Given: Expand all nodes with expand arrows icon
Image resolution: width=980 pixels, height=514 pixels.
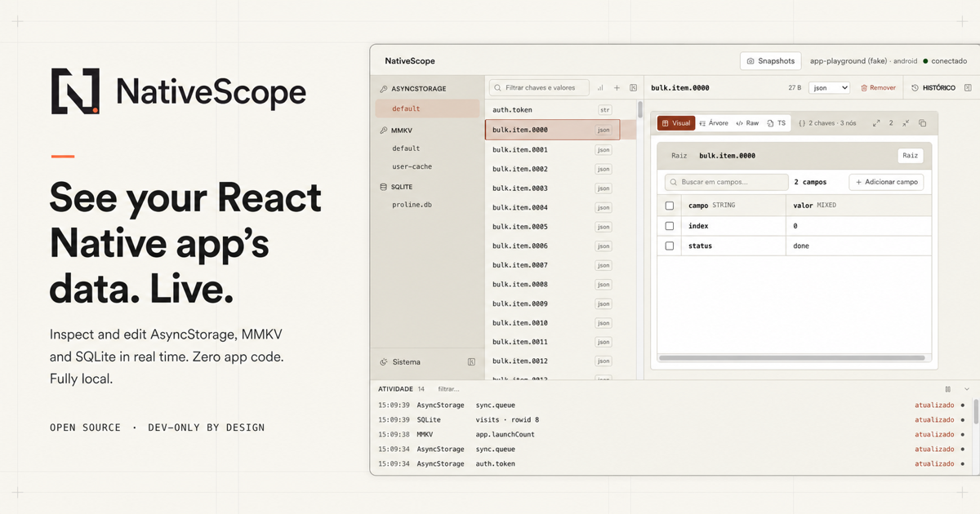Looking at the screenshot, I should [876, 123].
